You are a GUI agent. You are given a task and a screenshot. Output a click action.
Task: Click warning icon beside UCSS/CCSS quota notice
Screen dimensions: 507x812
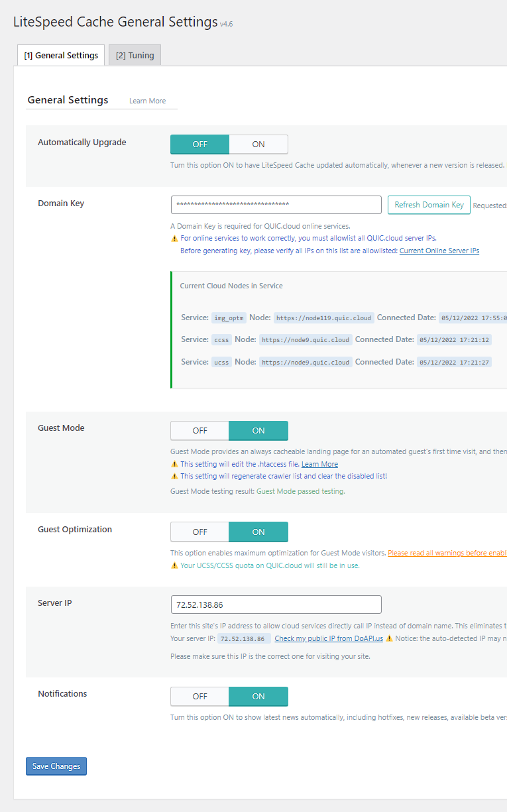[x=174, y=565]
